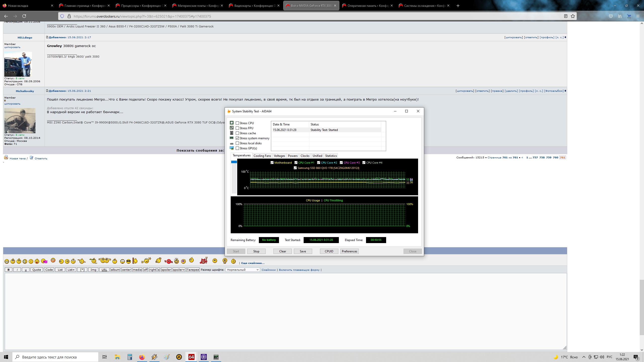Image resolution: width=644 pixels, height=362 pixels.
Task: Enable the Stress CPU checkbox
Action: pos(237,123)
